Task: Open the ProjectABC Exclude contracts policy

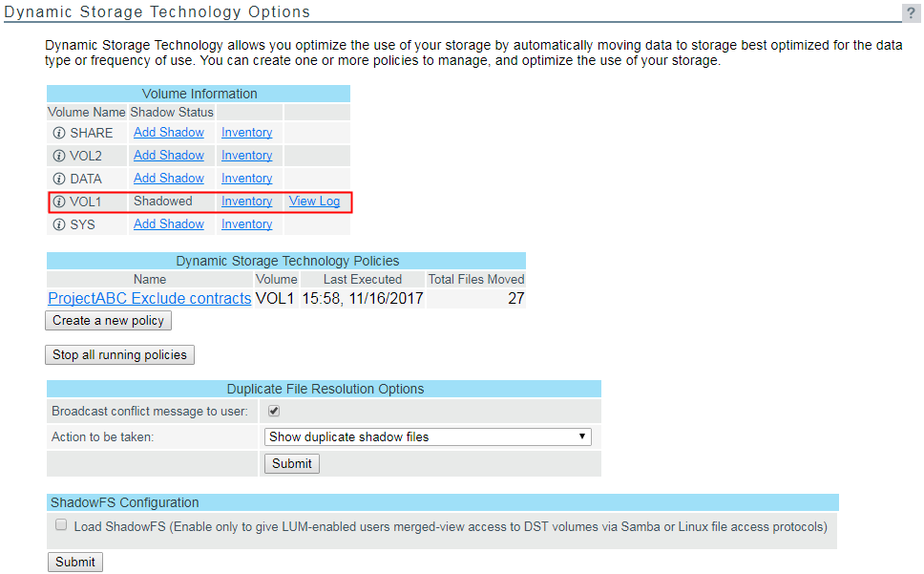Action: (x=150, y=299)
